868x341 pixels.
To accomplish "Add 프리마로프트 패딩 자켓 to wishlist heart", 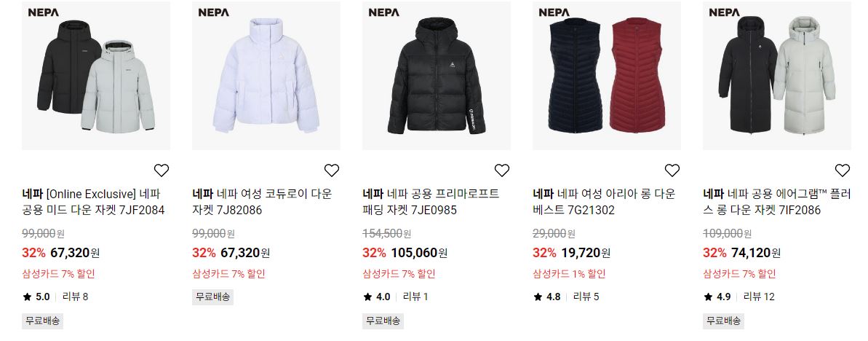I will pos(501,170).
